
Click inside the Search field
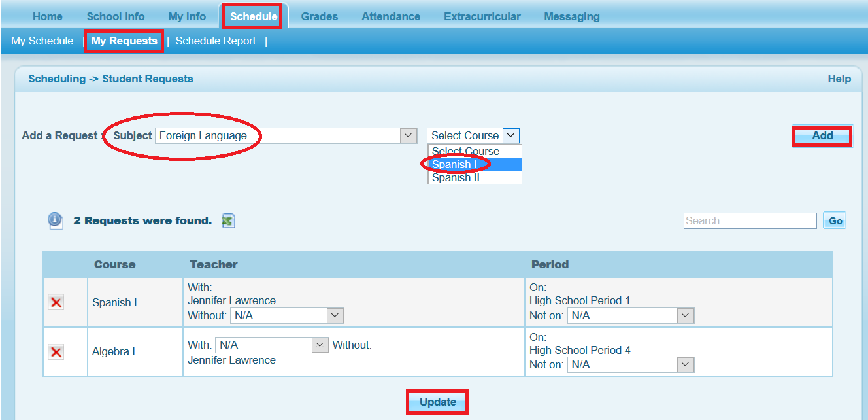[x=750, y=220]
